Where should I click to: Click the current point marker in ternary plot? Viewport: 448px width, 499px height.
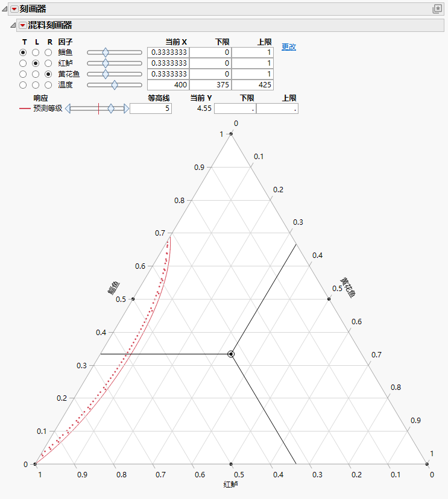tap(231, 354)
